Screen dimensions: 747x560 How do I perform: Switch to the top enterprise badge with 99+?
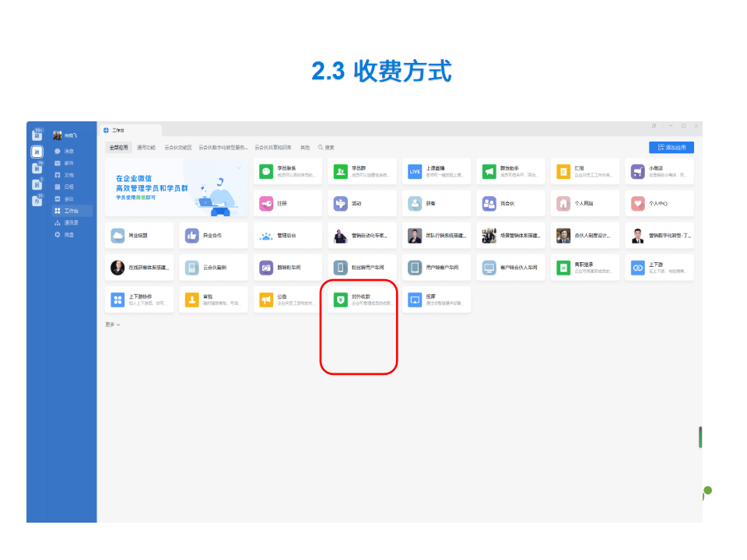pyautogui.click(x=37, y=135)
